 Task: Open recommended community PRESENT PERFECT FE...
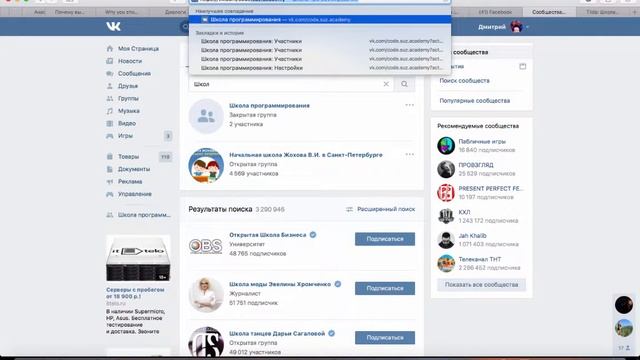tap(491, 189)
